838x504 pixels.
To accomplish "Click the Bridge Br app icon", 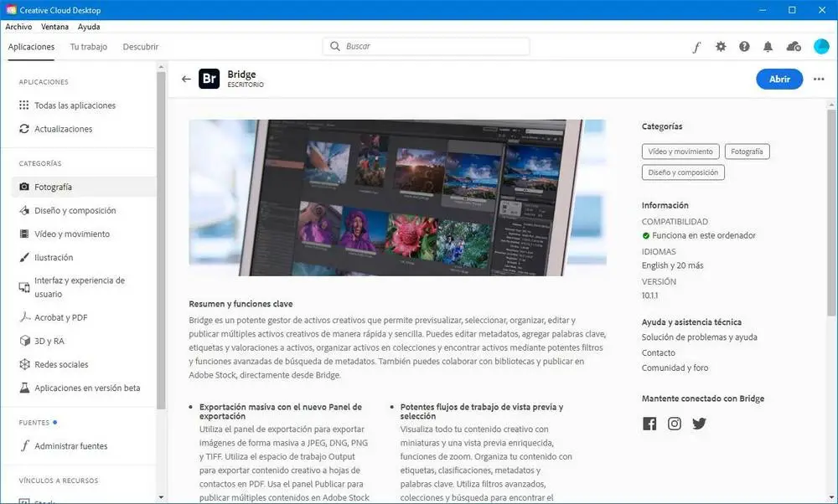I will coord(209,79).
